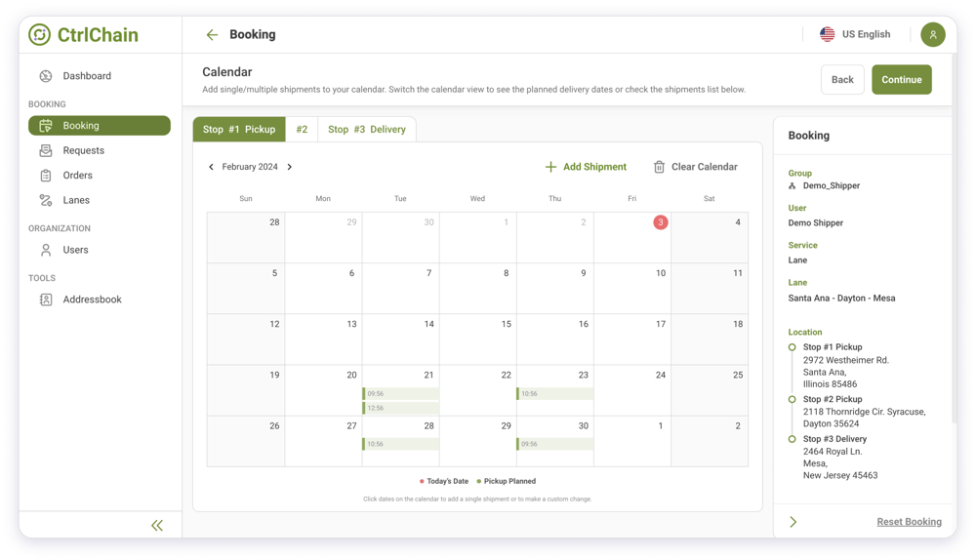Open the Addressbook tool
This screenshot has height=560, width=976.
point(92,300)
